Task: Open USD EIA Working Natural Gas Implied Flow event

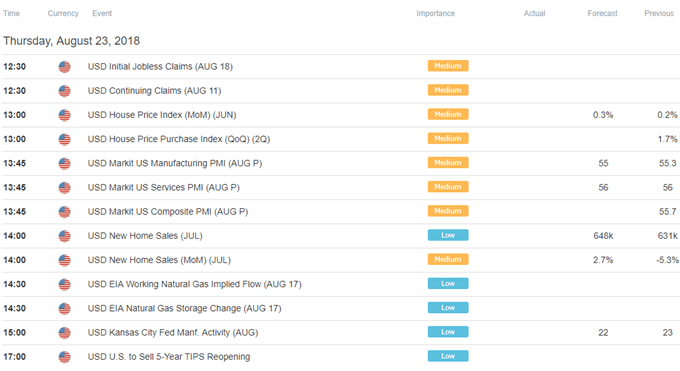Action: tap(194, 285)
